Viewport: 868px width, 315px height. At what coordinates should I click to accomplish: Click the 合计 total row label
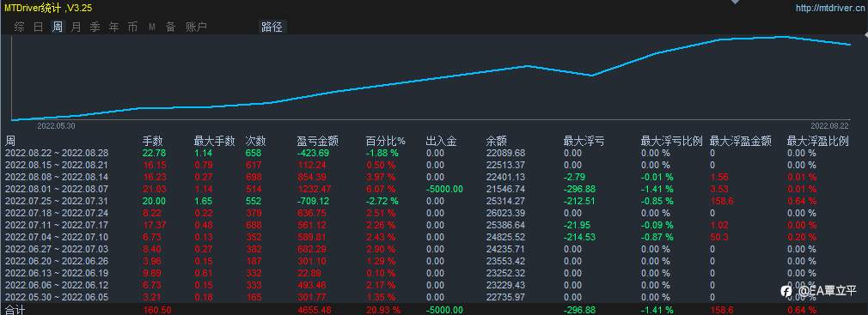click(x=15, y=310)
